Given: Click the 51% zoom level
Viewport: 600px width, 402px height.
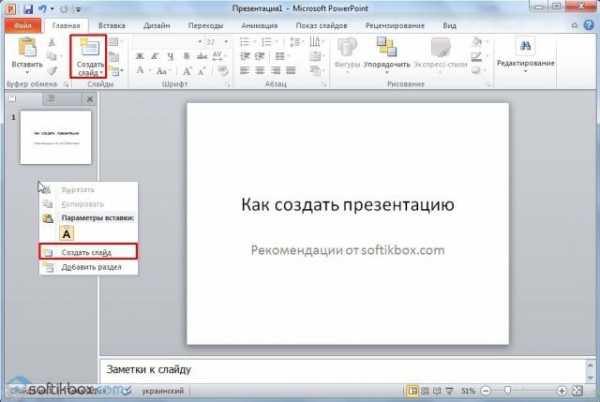Looking at the screenshot, I should (x=468, y=391).
